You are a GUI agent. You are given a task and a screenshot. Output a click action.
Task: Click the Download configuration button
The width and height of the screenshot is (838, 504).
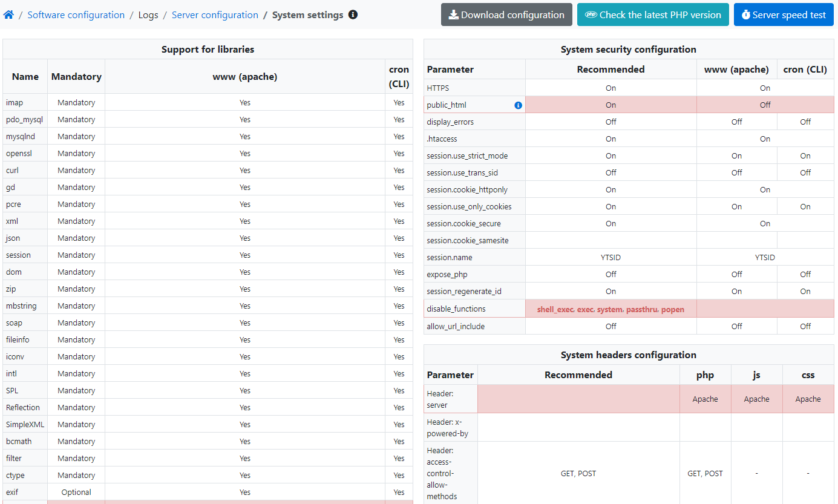click(506, 15)
